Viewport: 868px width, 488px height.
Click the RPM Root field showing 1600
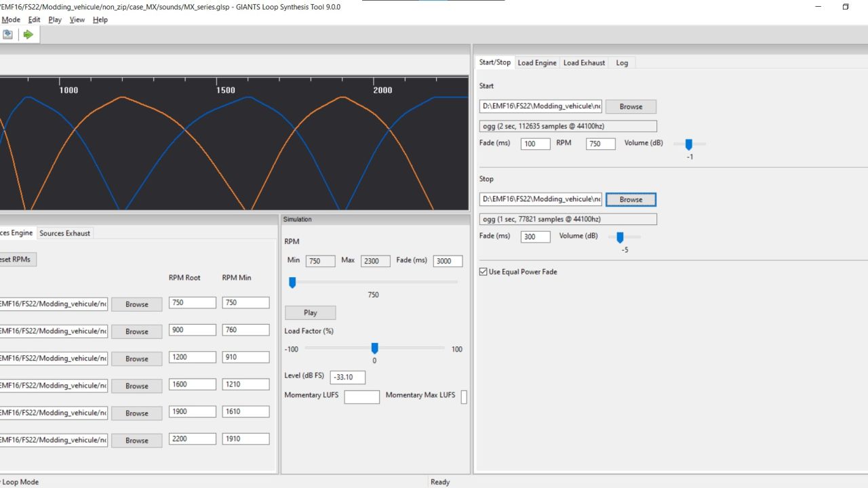pos(193,384)
